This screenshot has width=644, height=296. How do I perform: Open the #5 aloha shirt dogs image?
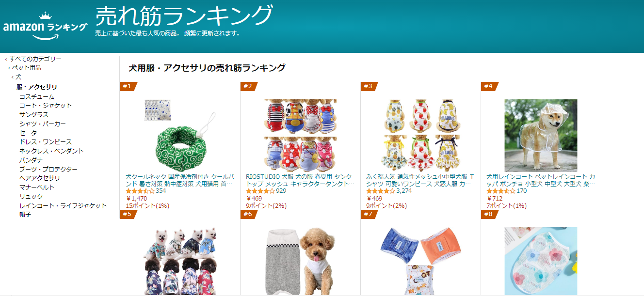pos(180,261)
